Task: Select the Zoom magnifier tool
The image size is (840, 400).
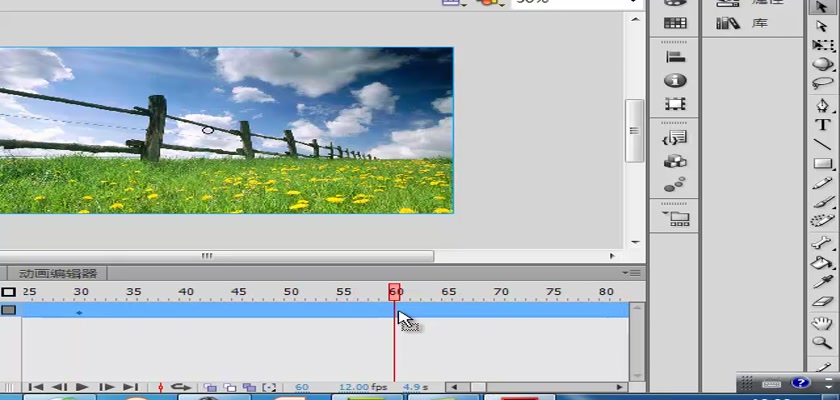Action: [x=821, y=343]
